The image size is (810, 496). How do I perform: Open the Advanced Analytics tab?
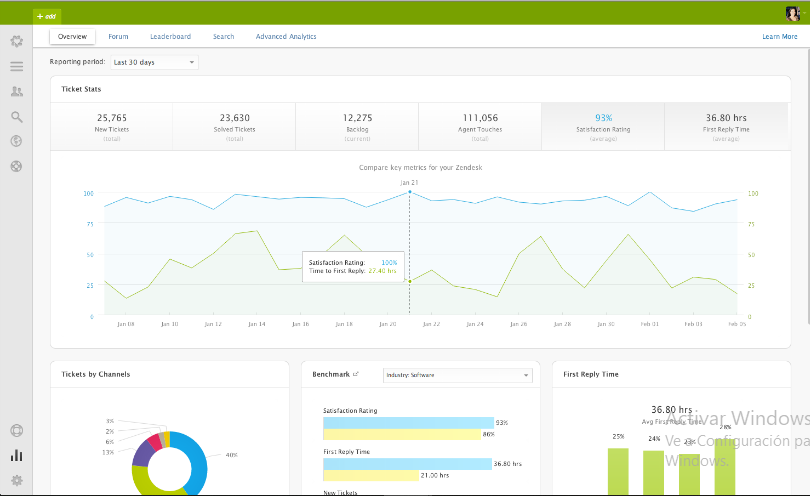point(286,37)
